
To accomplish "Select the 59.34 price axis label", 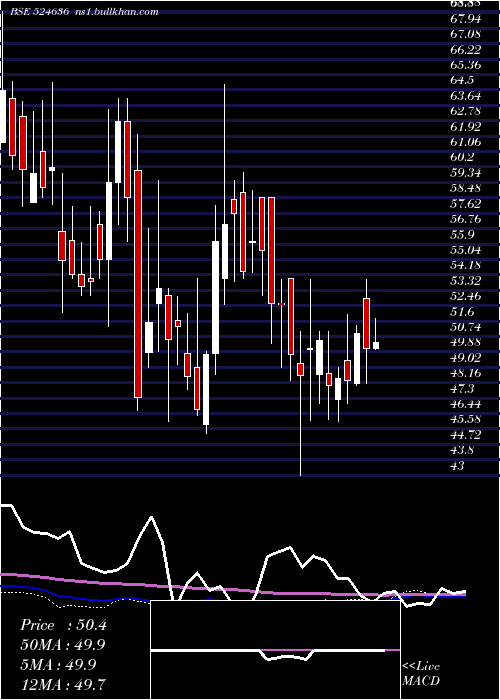I will click(x=466, y=173).
